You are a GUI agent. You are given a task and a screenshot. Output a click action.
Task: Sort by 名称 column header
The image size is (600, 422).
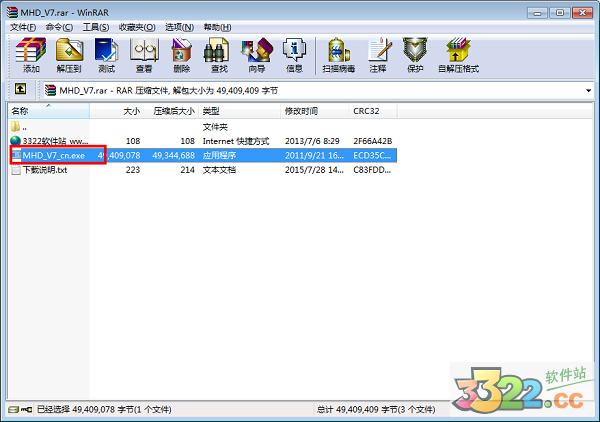(49, 111)
